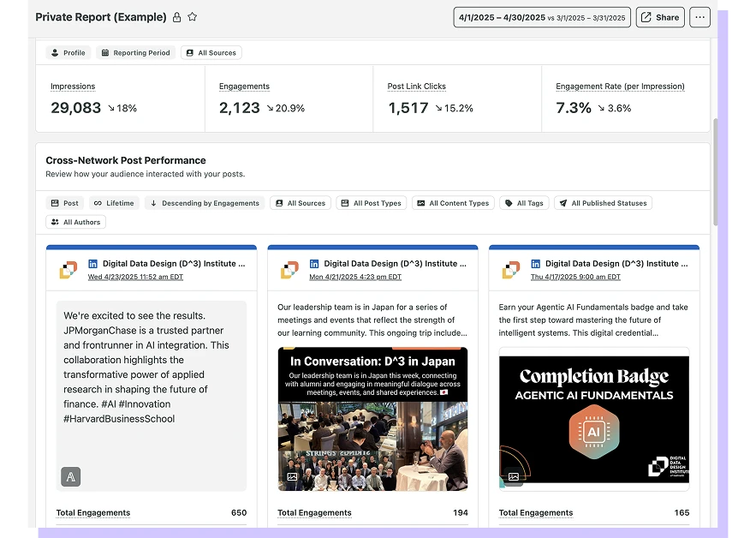Click Total Engagements label showing 165

(x=536, y=513)
